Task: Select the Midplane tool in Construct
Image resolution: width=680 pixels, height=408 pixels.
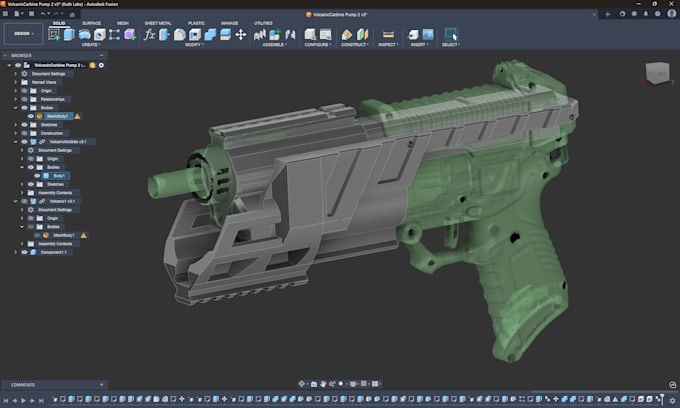Action: [362, 34]
